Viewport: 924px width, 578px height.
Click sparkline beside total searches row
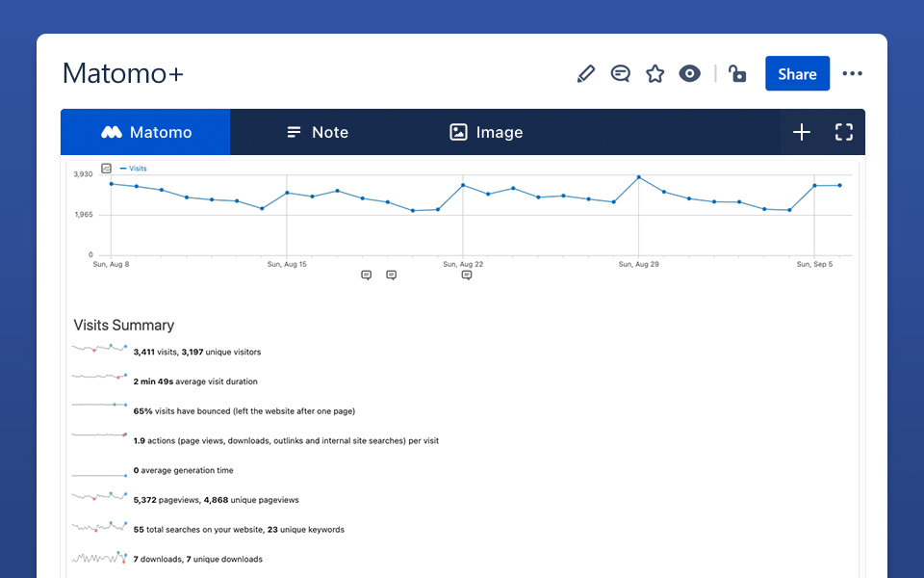pyautogui.click(x=99, y=527)
